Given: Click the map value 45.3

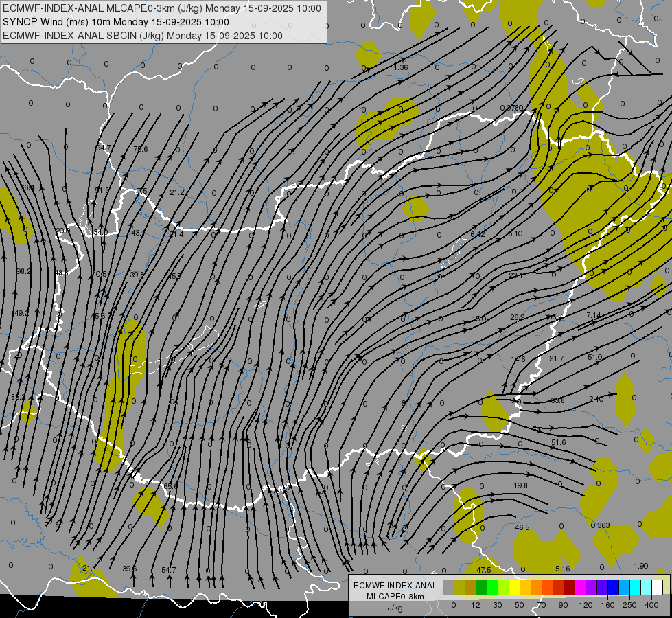Looking at the screenshot, I should [174, 276].
